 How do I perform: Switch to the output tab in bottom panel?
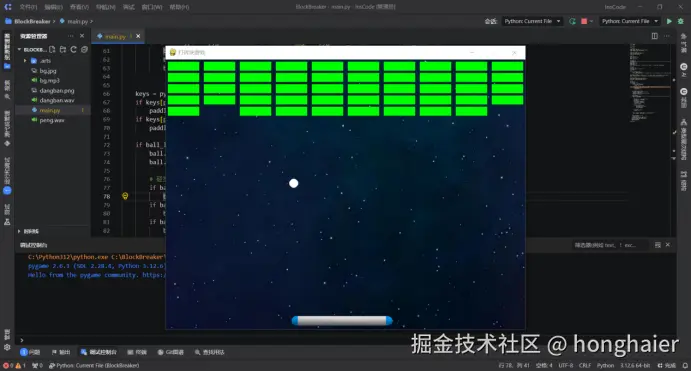(61, 352)
